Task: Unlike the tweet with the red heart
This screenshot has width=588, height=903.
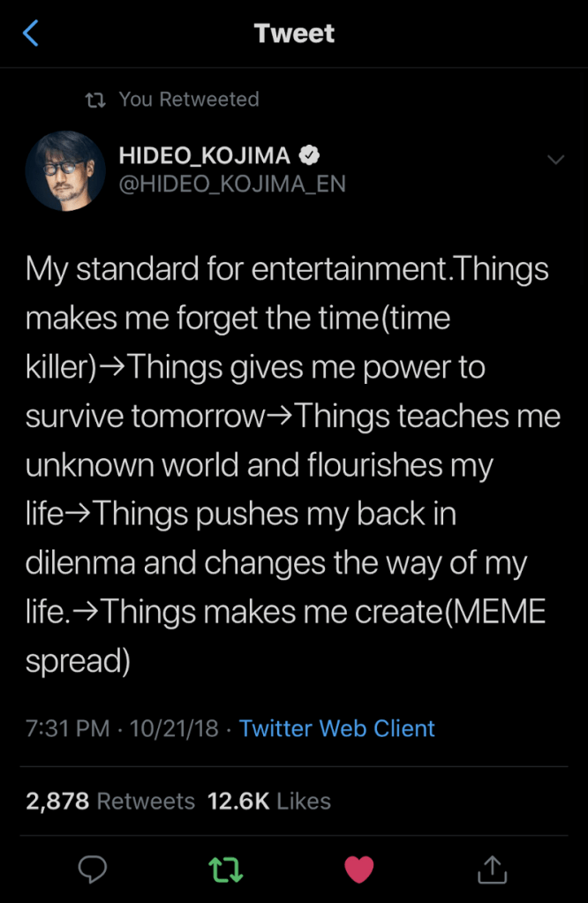Action: click(358, 869)
